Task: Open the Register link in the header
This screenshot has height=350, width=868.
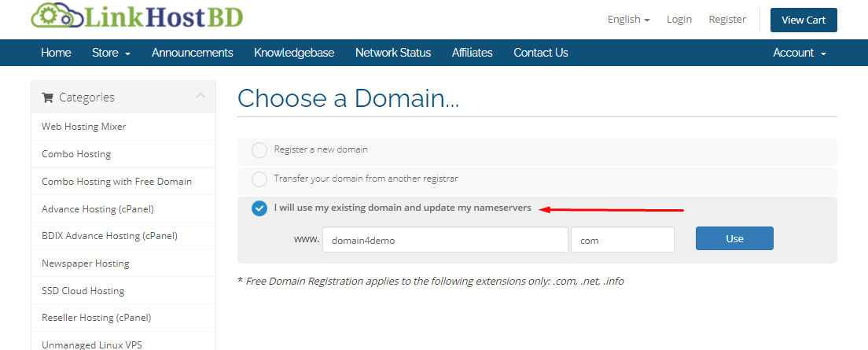Action: point(727,20)
